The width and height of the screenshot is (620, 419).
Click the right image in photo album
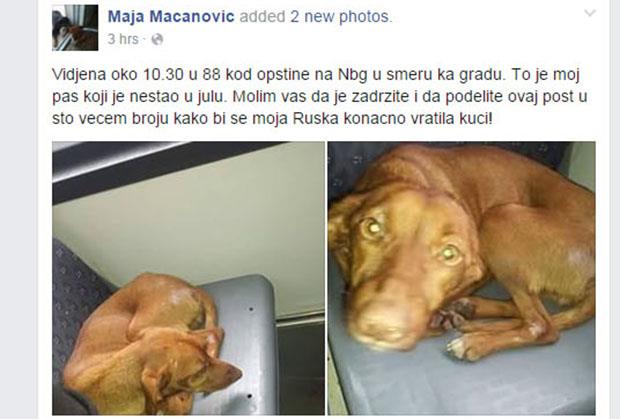461,278
